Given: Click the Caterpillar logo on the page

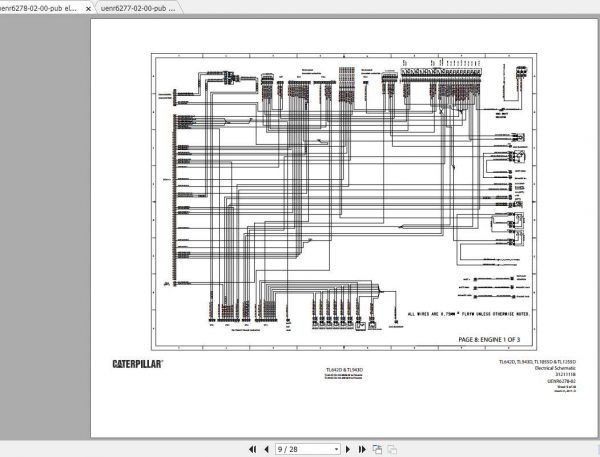Looking at the screenshot, I should point(138,364).
